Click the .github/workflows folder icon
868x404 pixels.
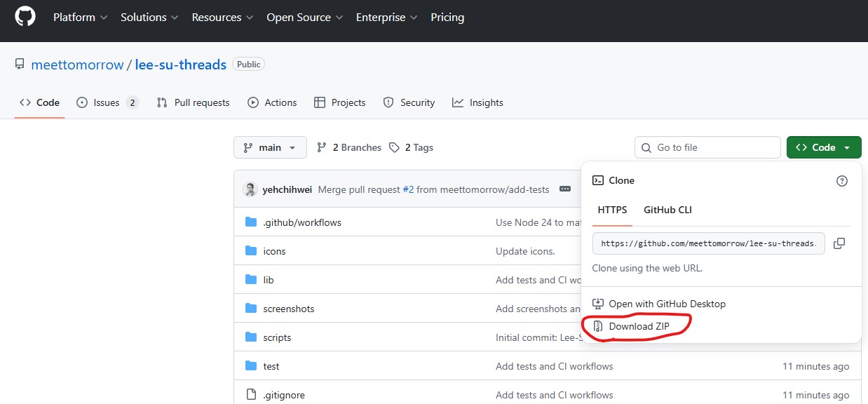(x=251, y=222)
